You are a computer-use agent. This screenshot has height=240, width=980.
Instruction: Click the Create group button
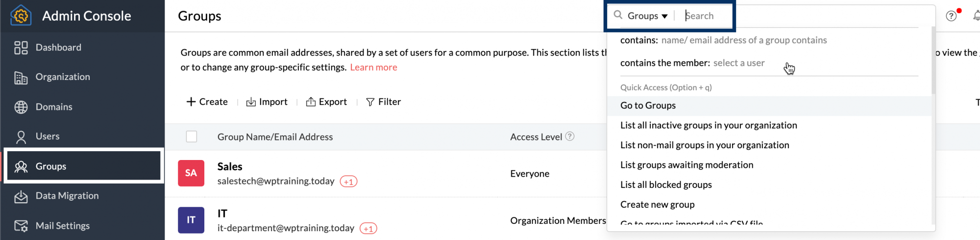tap(207, 102)
